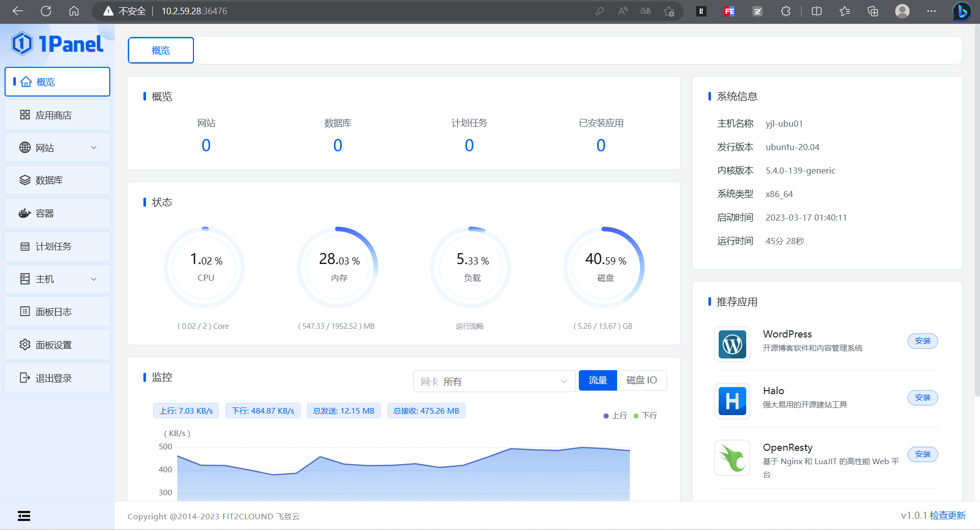This screenshot has width=980, height=530.
Task: Expand the 网站 submenu chevron
Action: [93, 148]
